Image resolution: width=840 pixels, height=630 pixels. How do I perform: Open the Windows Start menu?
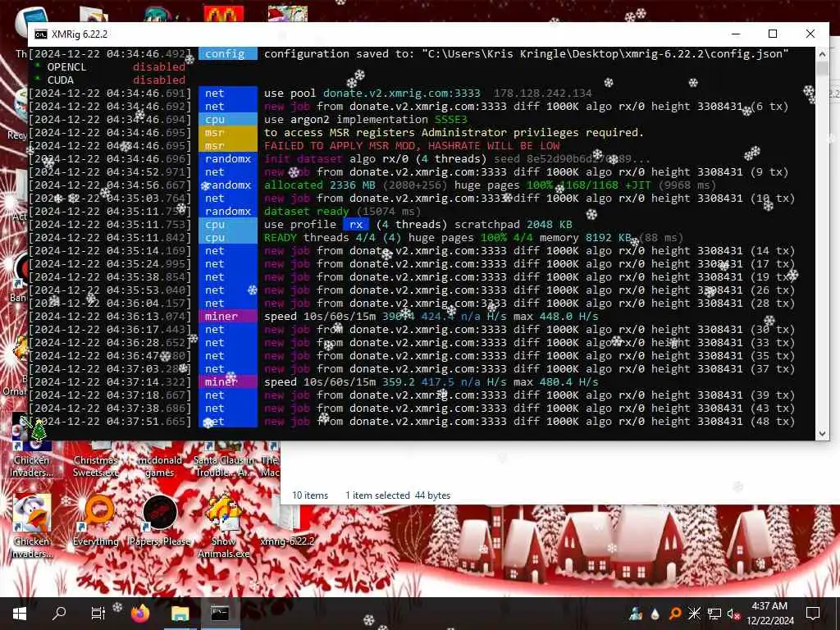20,614
